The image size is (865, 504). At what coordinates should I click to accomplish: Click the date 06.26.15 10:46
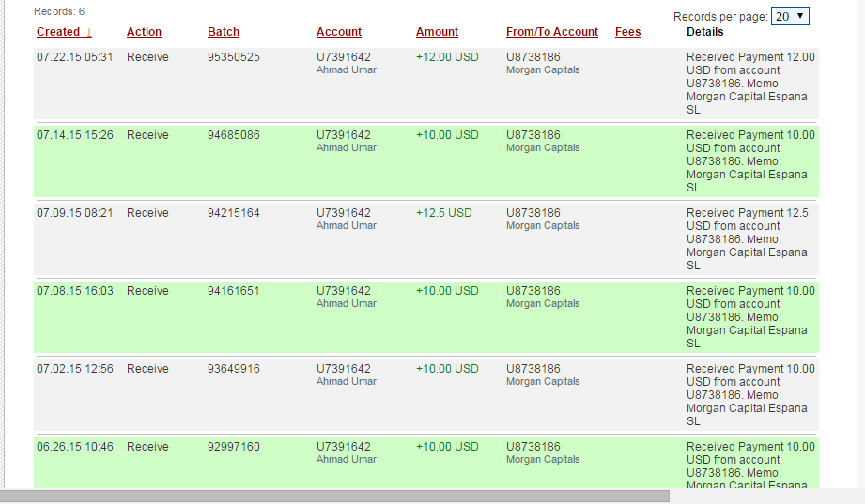point(75,447)
